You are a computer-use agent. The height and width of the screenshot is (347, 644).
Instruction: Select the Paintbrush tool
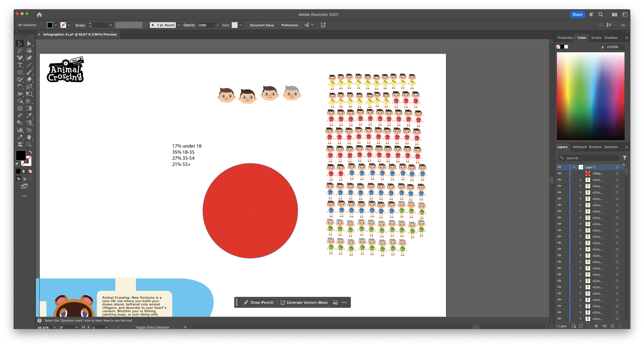pos(29,72)
